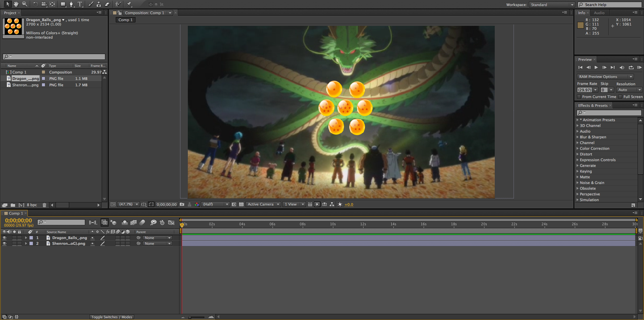The image size is (644, 320).
Task: Open the Active Camera view dropdown
Action: point(263,204)
